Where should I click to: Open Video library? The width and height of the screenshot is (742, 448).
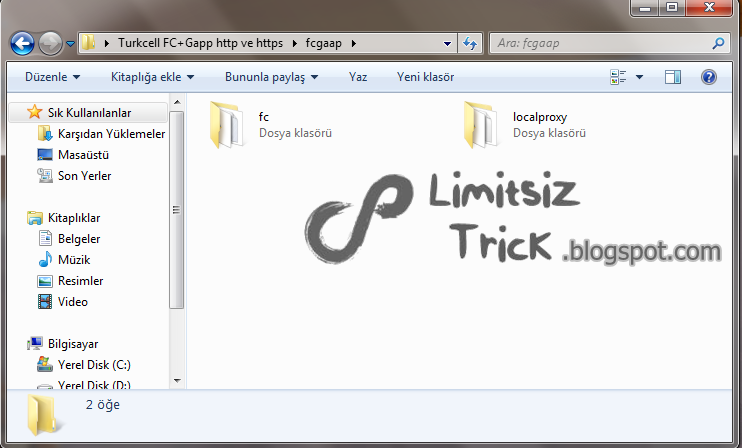(x=72, y=301)
